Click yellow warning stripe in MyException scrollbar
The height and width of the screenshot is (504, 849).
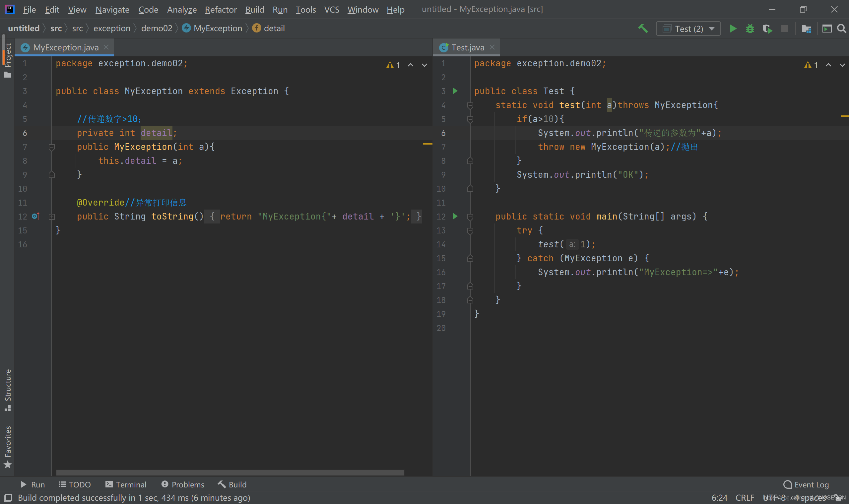pyautogui.click(x=427, y=144)
